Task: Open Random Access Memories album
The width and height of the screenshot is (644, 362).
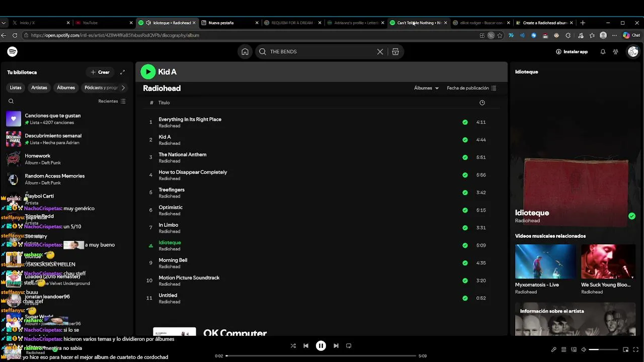Action: coord(66,179)
